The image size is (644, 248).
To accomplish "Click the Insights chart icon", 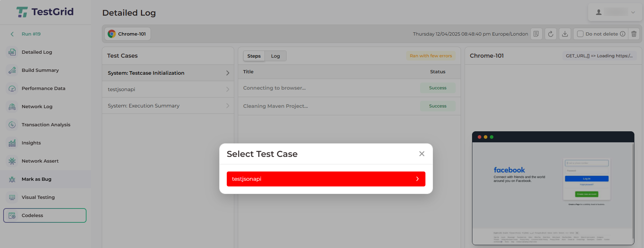I will pyautogui.click(x=12, y=143).
